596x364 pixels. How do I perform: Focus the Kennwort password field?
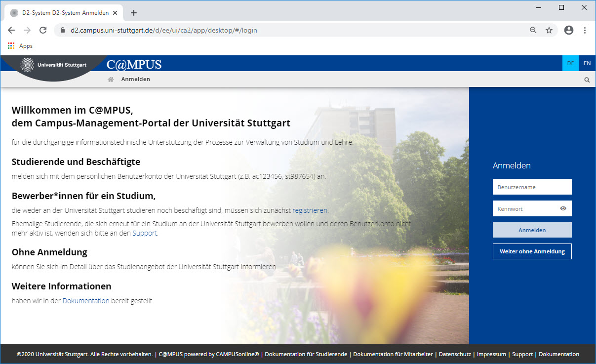pos(532,208)
